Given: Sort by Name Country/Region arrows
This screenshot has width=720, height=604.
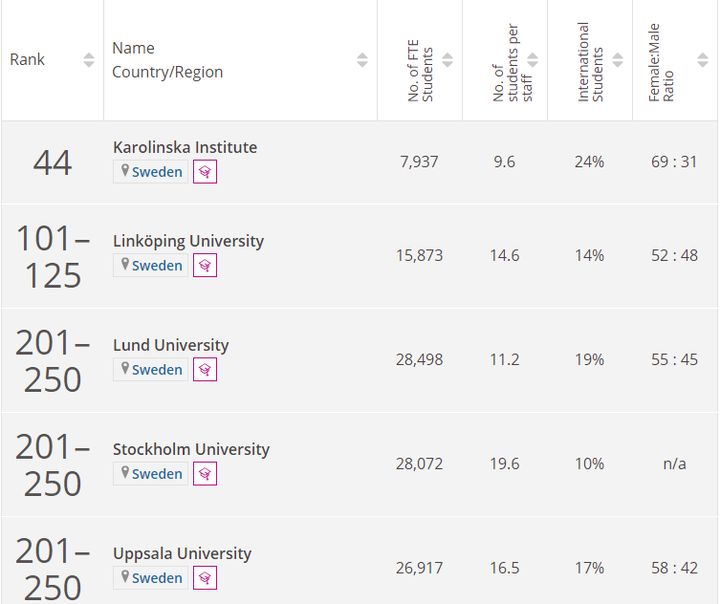Looking at the screenshot, I should click(x=362, y=60).
